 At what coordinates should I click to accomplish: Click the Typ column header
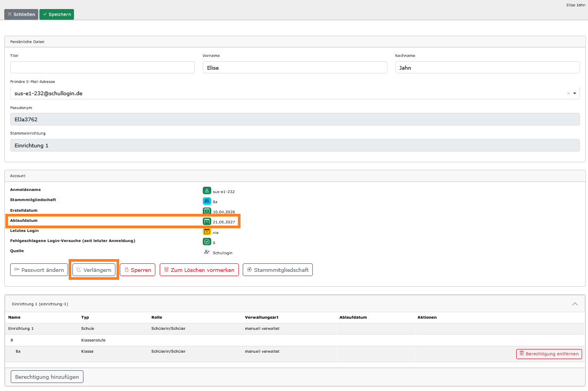point(85,317)
